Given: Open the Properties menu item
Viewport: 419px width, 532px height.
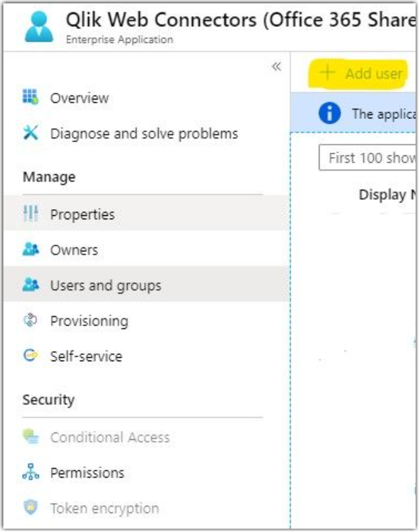Looking at the screenshot, I should coord(82,215).
